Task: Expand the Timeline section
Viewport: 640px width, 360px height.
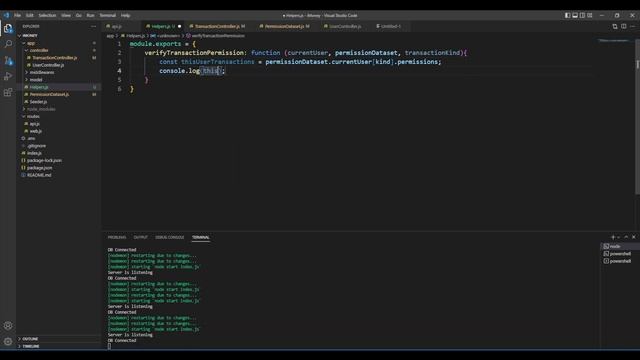Action: click(58, 346)
